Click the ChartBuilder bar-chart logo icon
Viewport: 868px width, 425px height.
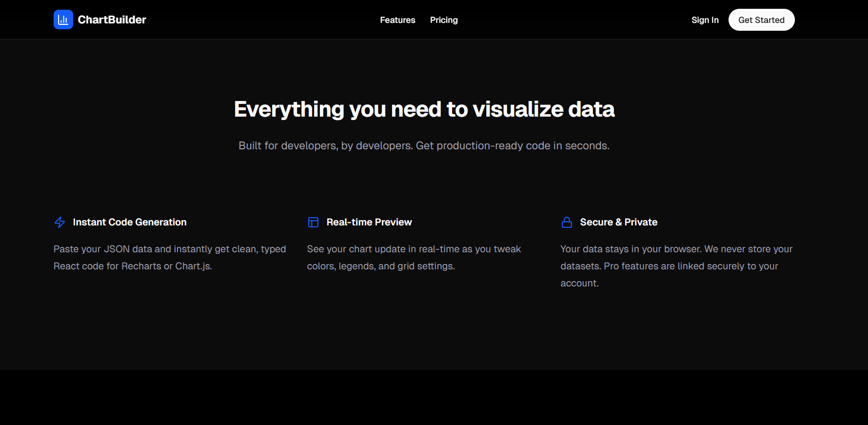(63, 20)
